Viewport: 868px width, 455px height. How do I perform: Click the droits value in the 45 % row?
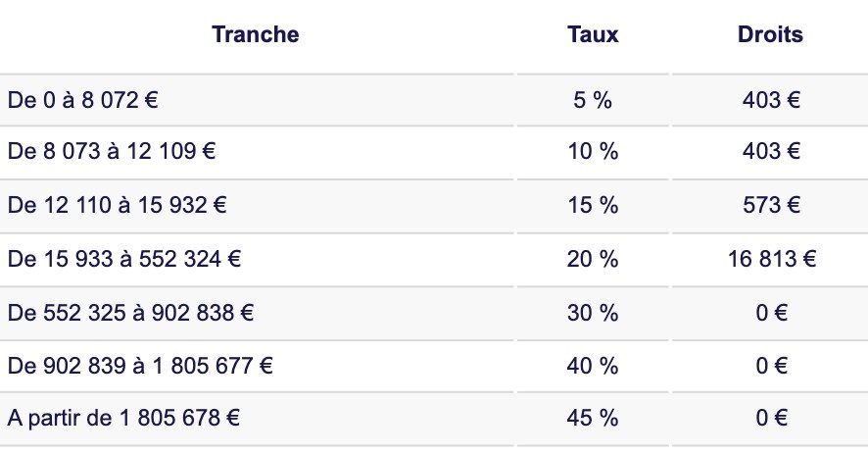coord(770,418)
